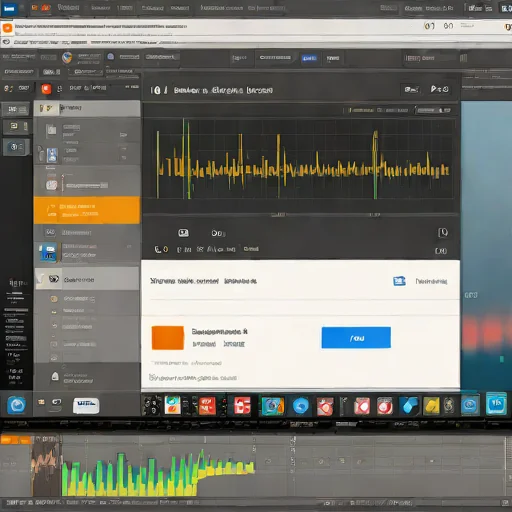The height and width of the screenshot is (512, 512).
Task: Click the brownish thumbnail left of the green spectrum
Action: click(x=46, y=465)
